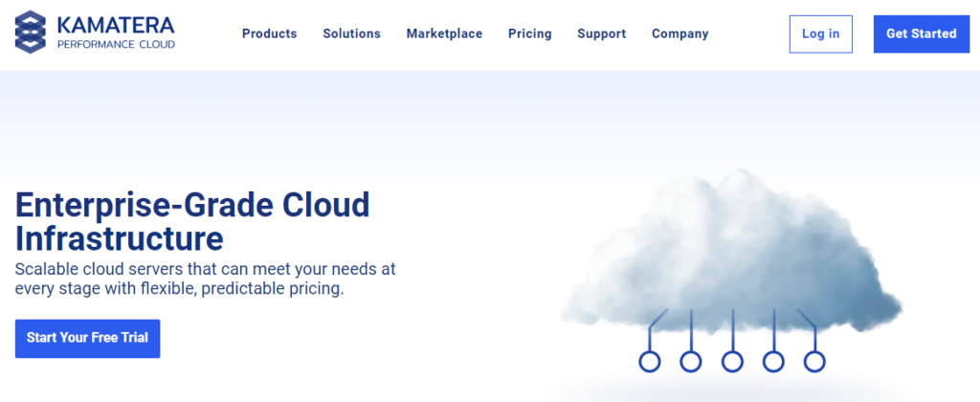Click the Performance Cloud tagline under the logo
Screen dimensions: 980x402
(x=116, y=44)
